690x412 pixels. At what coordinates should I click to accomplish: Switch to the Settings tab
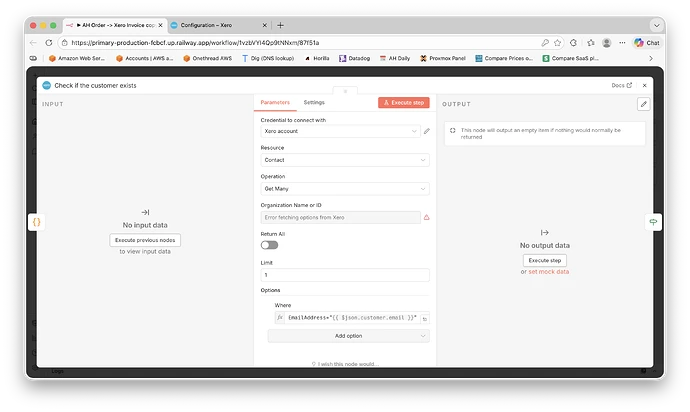coord(314,102)
